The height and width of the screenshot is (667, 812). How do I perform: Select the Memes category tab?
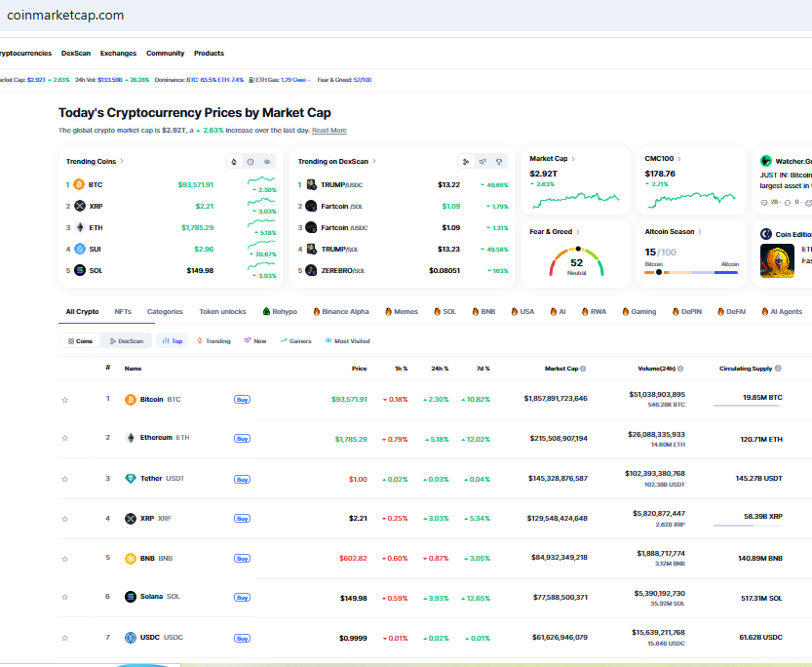coord(402,312)
